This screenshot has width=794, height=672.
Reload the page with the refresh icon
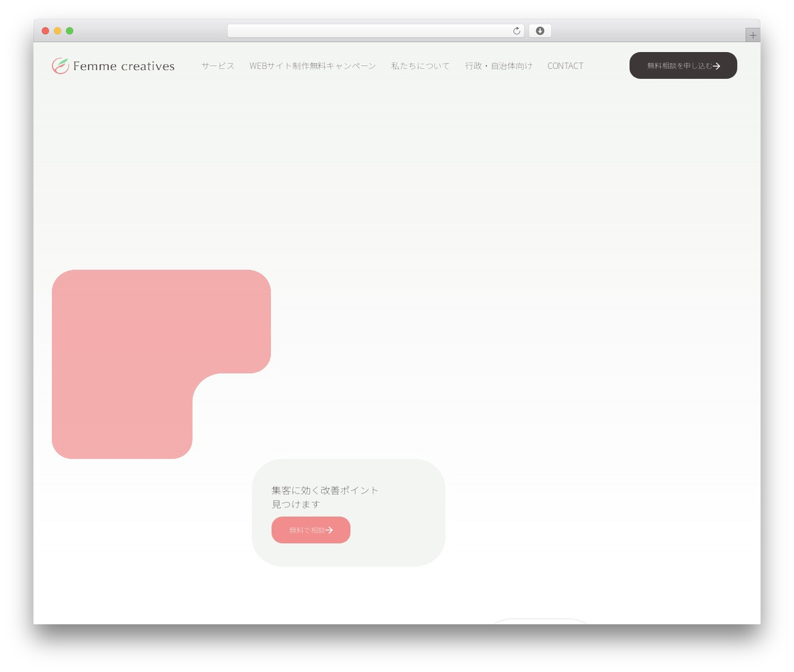(x=517, y=31)
